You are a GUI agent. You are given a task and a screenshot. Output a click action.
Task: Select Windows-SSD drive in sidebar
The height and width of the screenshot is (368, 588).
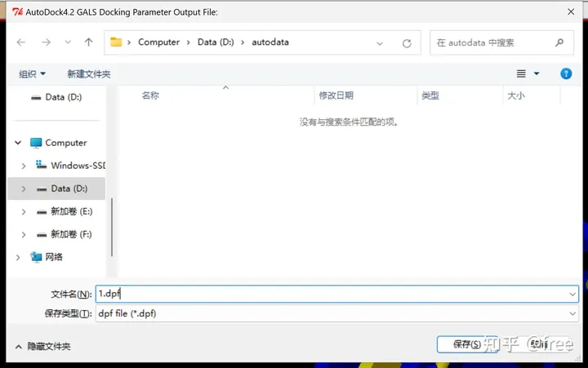coord(77,166)
